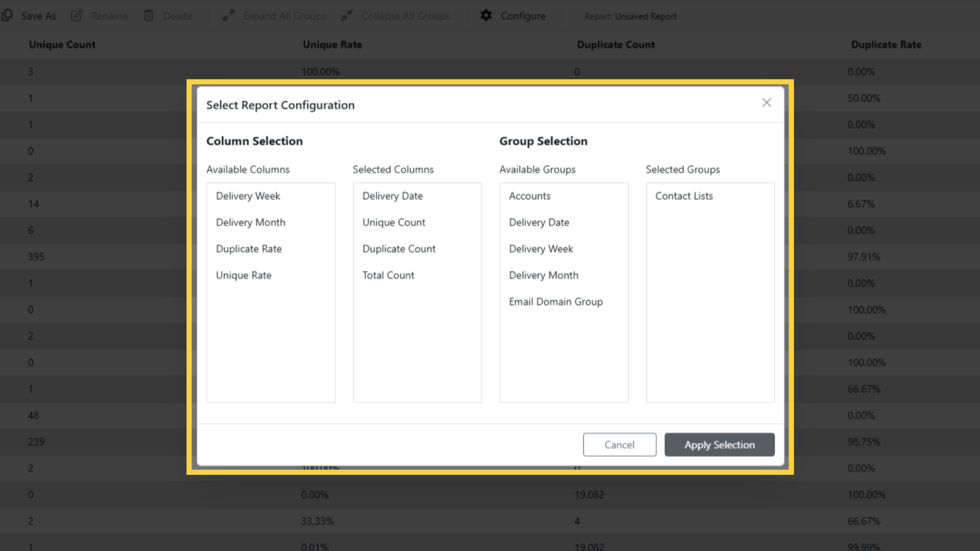
Task: Click the Apply Selection button
Action: click(x=719, y=444)
